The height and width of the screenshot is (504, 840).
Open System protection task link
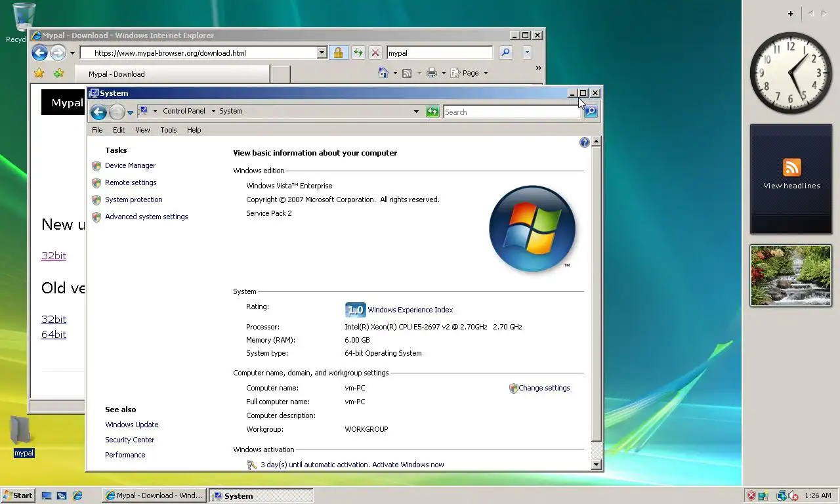pyautogui.click(x=133, y=199)
